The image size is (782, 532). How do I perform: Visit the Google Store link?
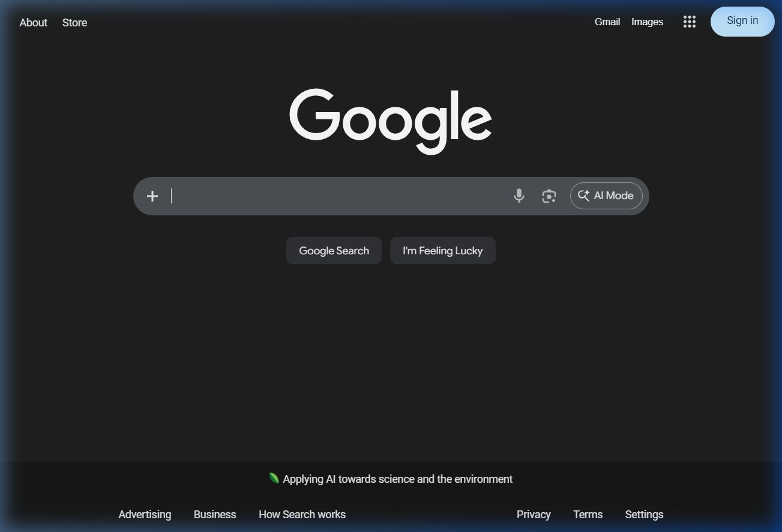click(74, 22)
